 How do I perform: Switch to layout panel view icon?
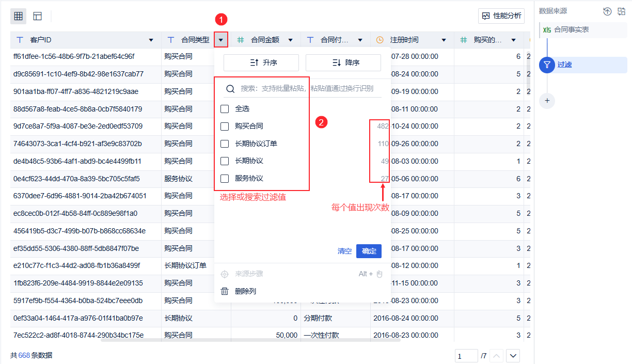click(38, 16)
